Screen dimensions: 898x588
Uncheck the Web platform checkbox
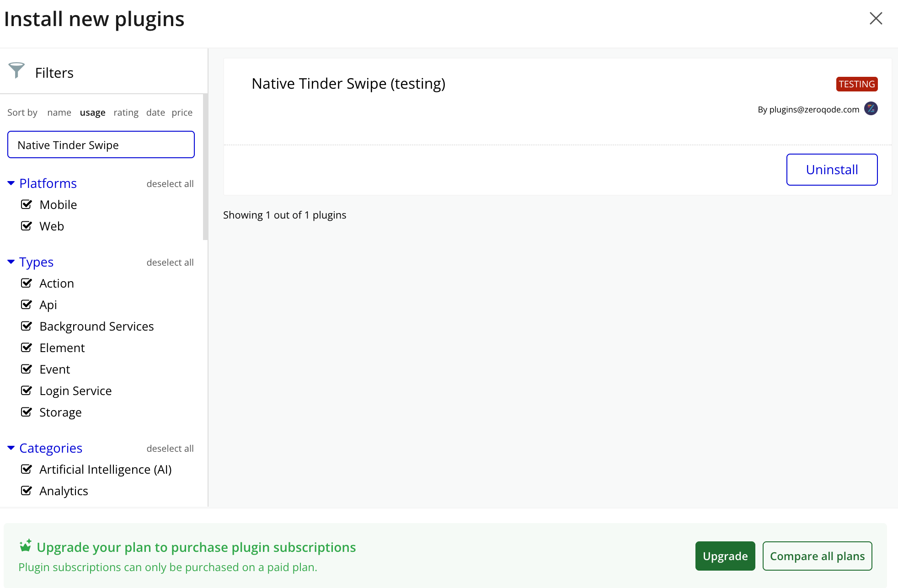pyautogui.click(x=27, y=226)
